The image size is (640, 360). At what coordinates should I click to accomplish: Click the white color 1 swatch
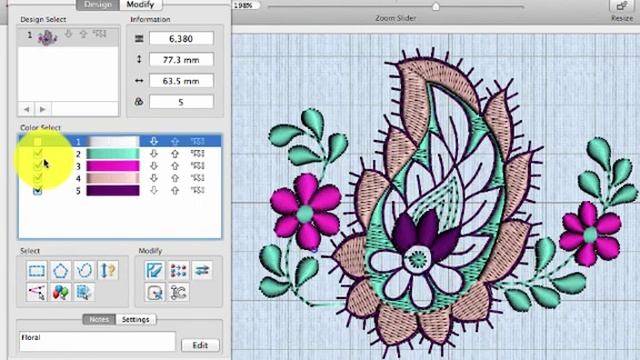point(113,141)
